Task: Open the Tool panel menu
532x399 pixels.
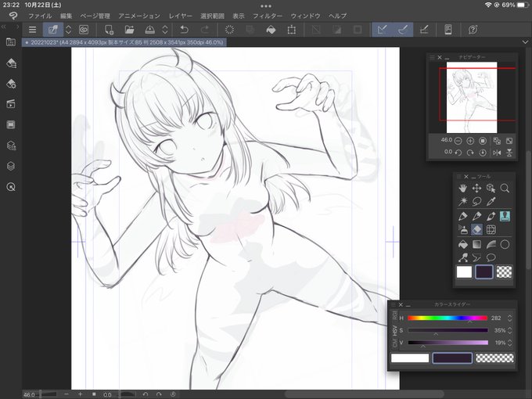Action: pyautogui.click(x=458, y=177)
